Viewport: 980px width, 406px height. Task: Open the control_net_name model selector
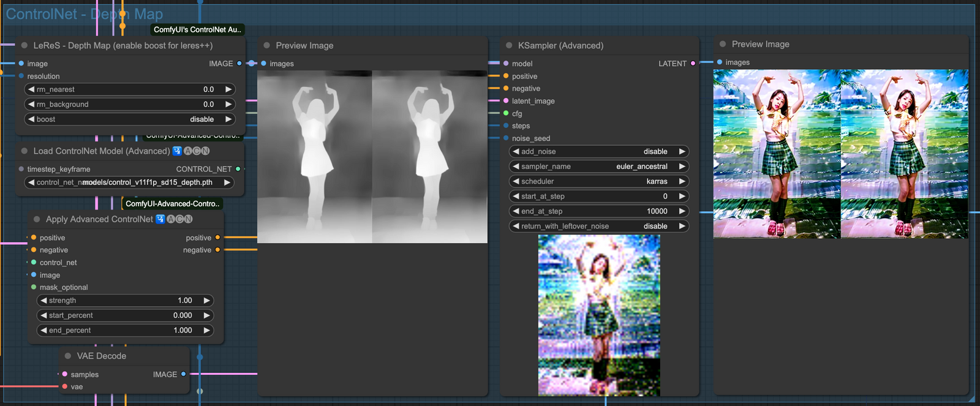point(129,182)
